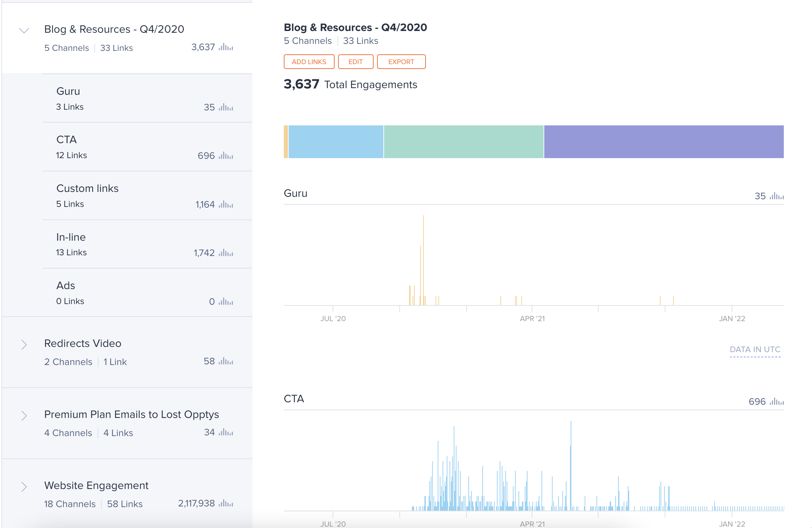Click stats icon next to In-line 1,742
The width and height of the screenshot is (812, 528).
226,253
